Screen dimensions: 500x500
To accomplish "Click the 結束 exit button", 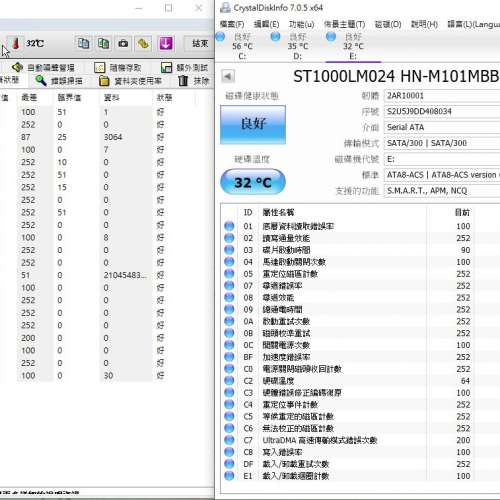I will pyautogui.click(x=200, y=43).
